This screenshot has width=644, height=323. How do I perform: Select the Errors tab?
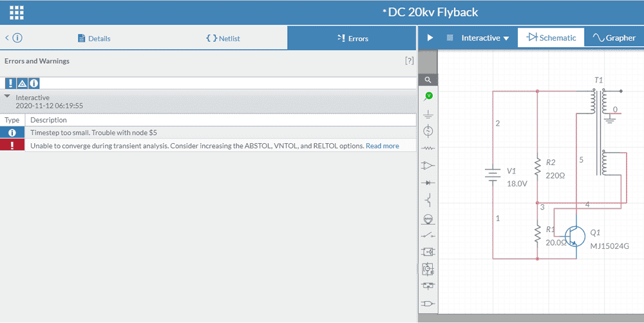[352, 38]
